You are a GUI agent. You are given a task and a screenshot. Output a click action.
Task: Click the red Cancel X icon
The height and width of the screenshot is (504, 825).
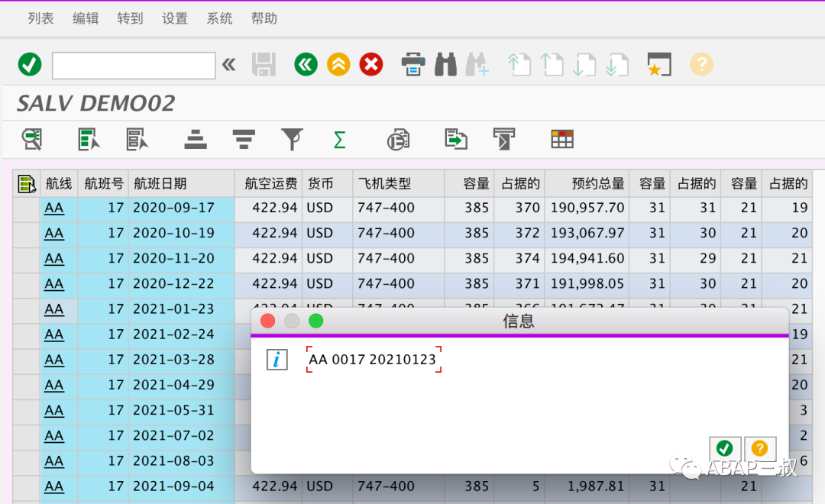[x=371, y=65]
